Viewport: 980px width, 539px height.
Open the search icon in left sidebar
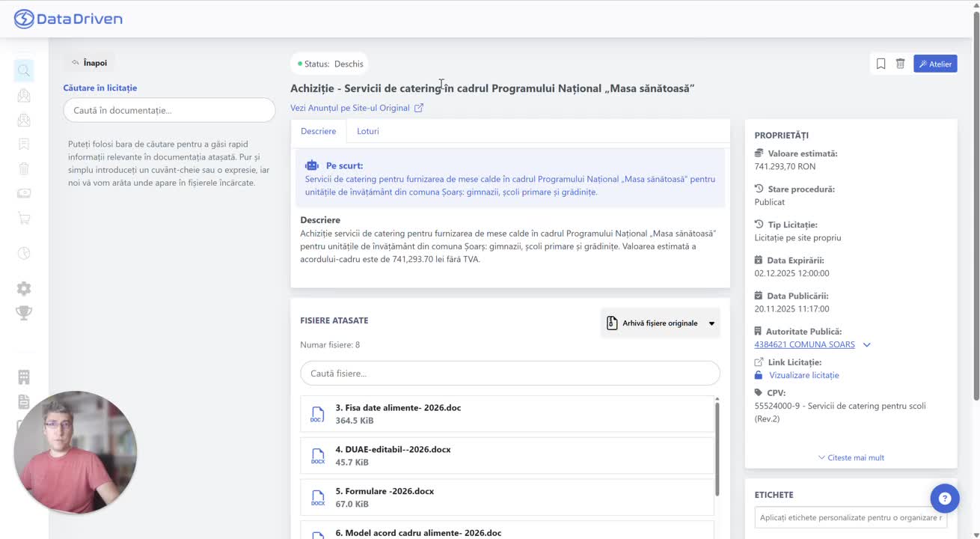point(24,71)
